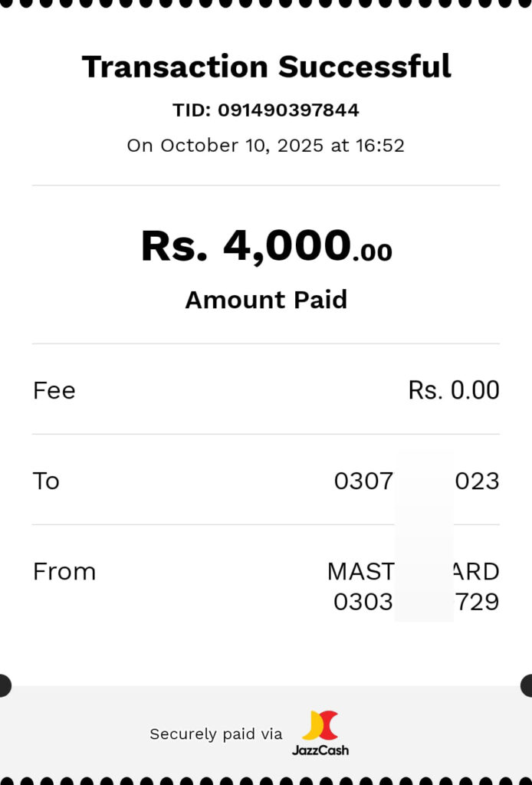Viewport: 532px width, 785px height.
Task: Click the Securely paid via text
Action: [x=216, y=734]
